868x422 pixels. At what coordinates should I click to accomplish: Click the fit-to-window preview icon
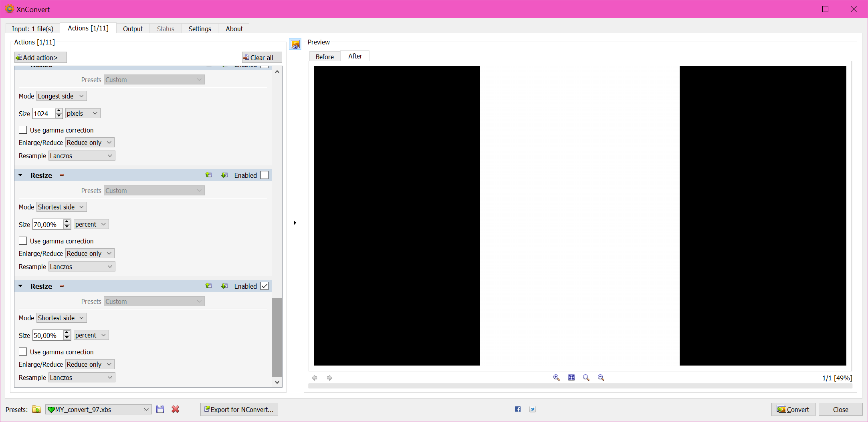571,378
